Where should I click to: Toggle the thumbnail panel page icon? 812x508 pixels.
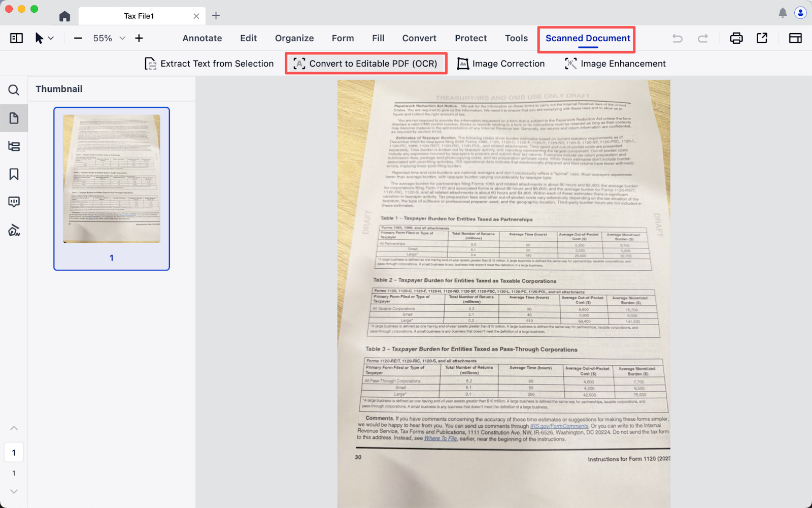coord(14,118)
